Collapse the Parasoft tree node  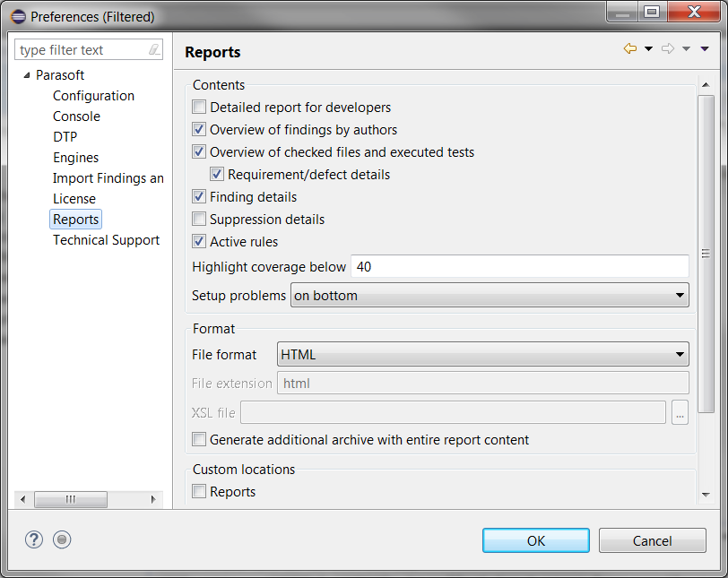pyautogui.click(x=27, y=75)
